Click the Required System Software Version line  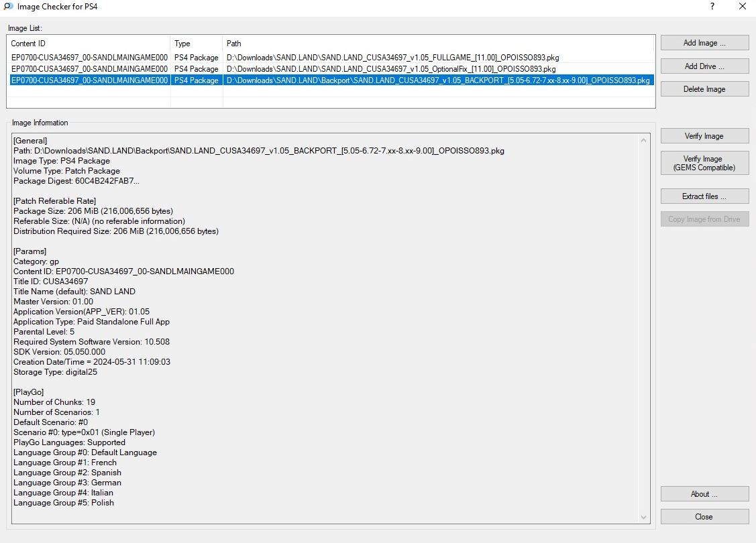(92, 342)
